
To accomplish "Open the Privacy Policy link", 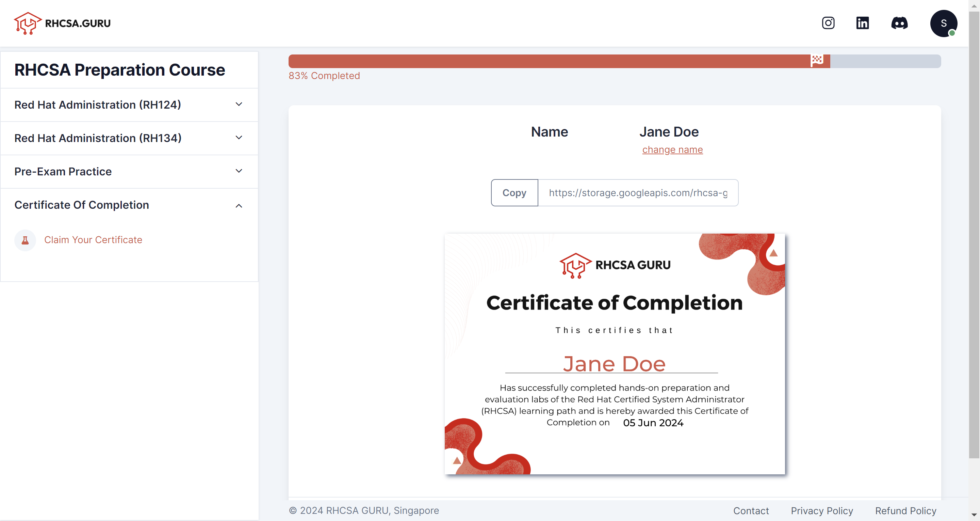I will [822, 511].
